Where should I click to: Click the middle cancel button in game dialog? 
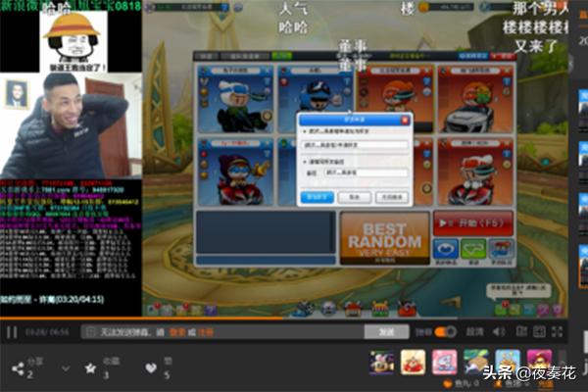[355, 197]
